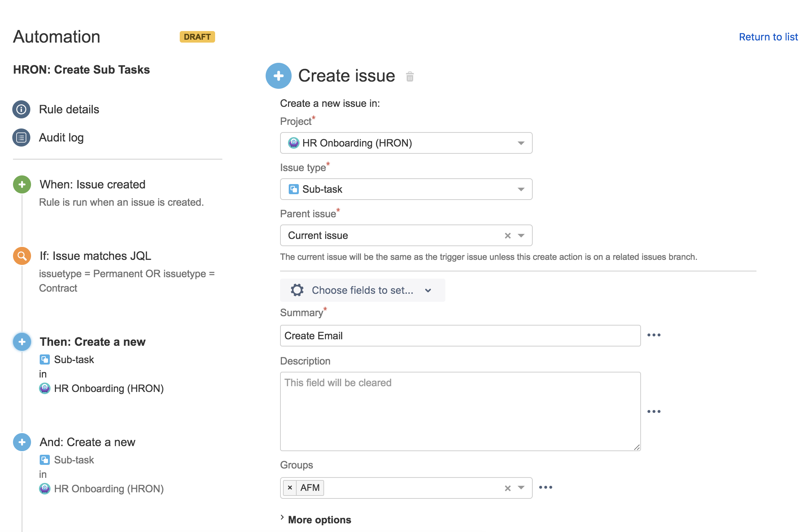The height and width of the screenshot is (532, 807).
Task: Click the If: Issue matches JQL step
Action: click(95, 256)
